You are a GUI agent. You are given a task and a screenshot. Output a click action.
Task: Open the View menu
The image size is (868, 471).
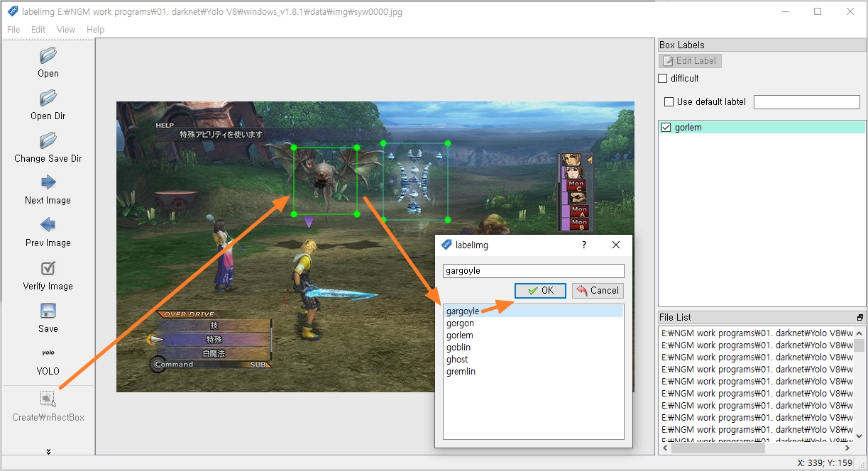[x=66, y=30]
